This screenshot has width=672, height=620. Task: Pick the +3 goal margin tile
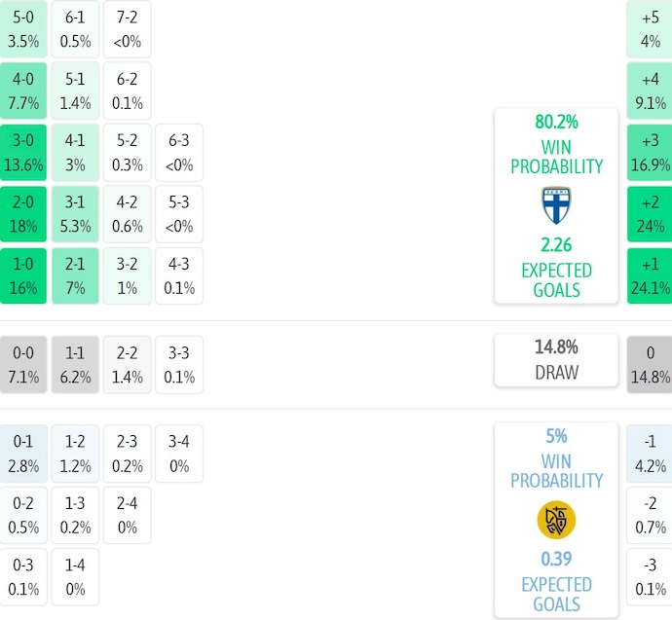(x=650, y=152)
